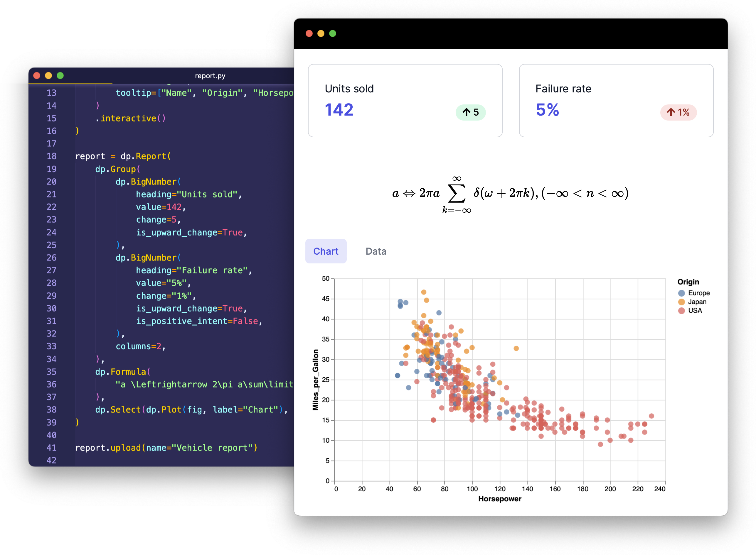Zoom the report preview window with green button
The width and height of the screenshot is (756, 555).
[x=332, y=33]
